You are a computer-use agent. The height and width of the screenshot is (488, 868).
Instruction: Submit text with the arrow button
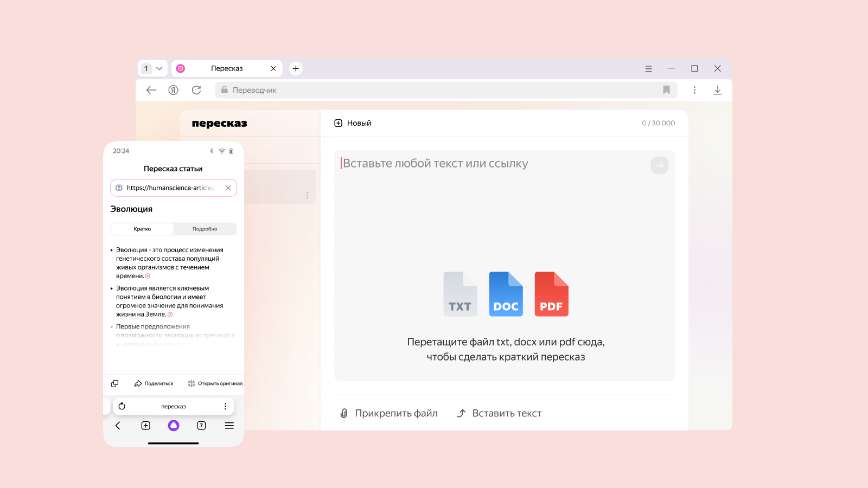[x=659, y=165]
